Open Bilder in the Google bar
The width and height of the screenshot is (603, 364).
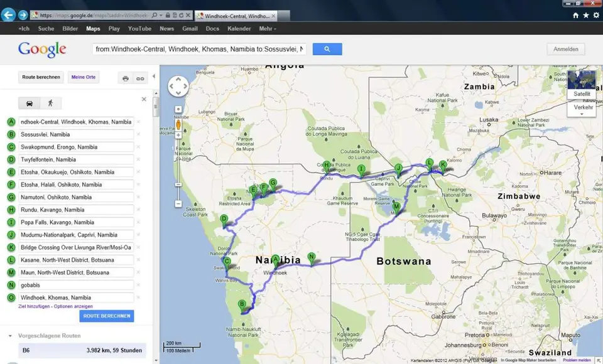(70, 28)
